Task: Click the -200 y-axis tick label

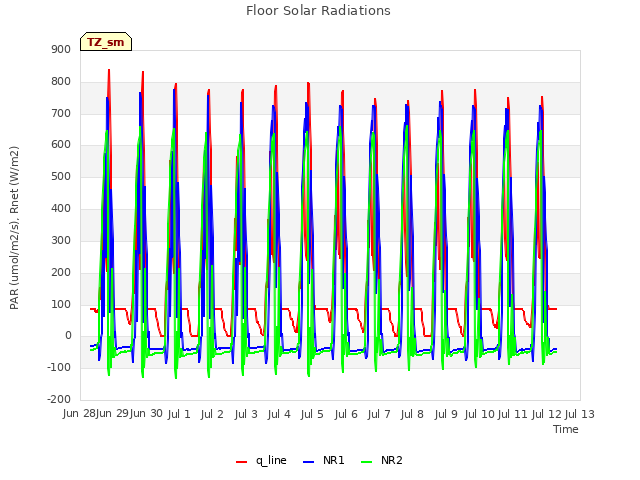Action: point(59,399)
